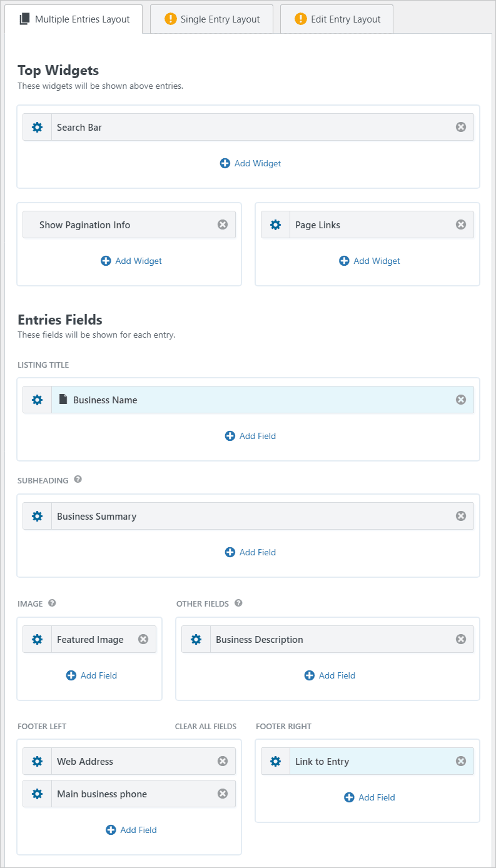Remove the Search Bar widget

(461, 127)
